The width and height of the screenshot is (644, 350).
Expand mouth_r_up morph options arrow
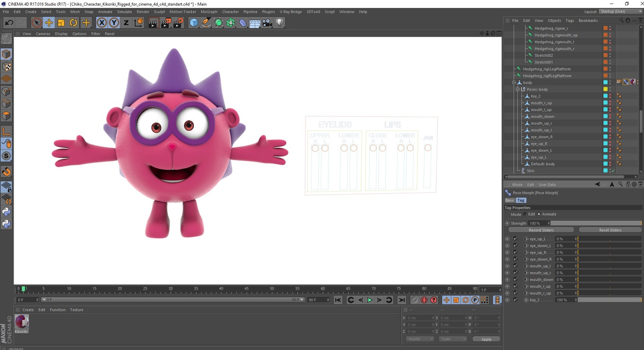526,293
